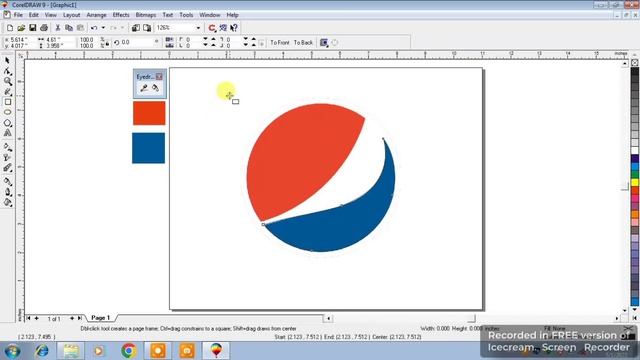Go to the first page with navigator arrow
Image resolution: width=640 pixels, height=360 pixels.
[29, 318]
